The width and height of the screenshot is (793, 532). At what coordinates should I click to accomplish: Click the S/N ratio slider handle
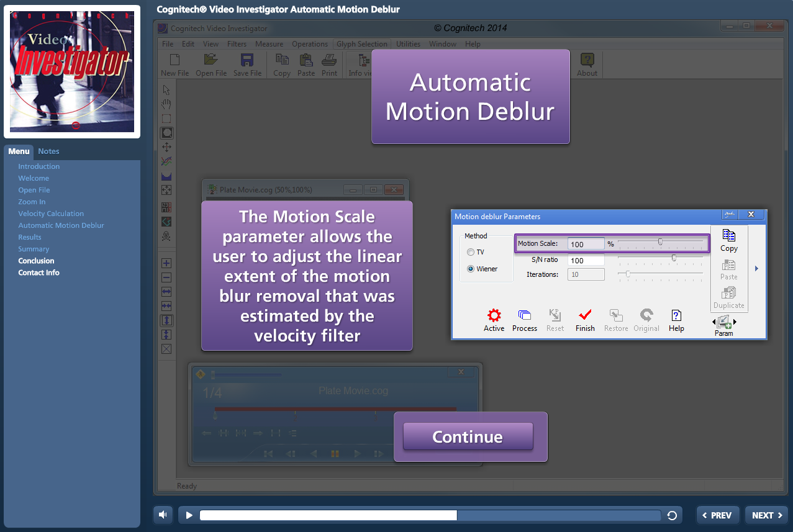tap(674, 257)
